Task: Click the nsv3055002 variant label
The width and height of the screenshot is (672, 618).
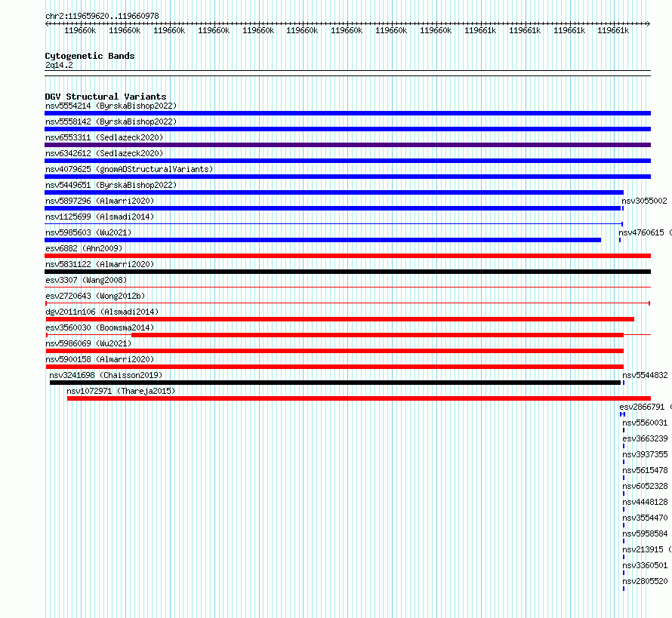Action: coord(644,201)
